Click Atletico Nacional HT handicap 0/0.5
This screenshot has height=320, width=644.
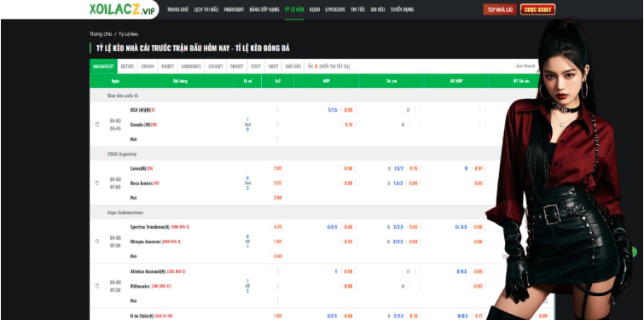click(462, 271)
